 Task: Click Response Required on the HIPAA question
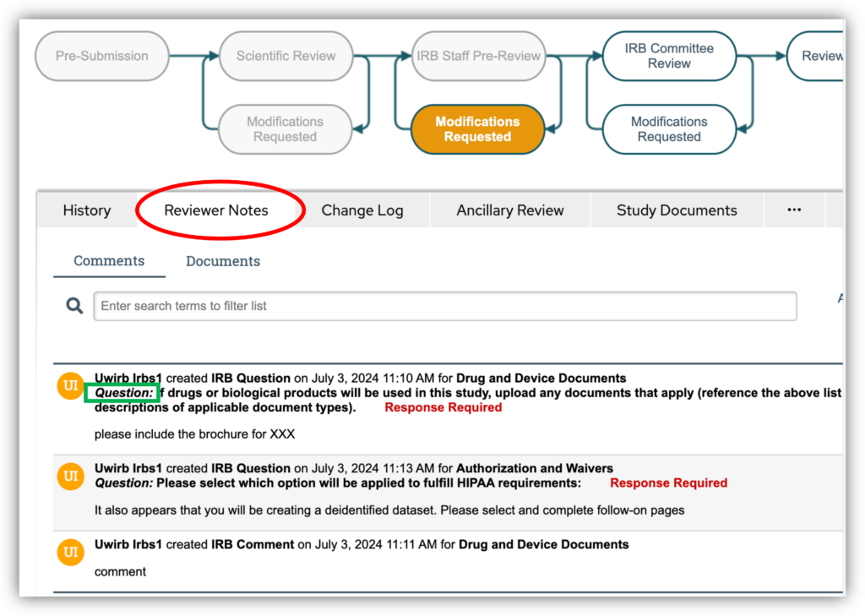tap(668, 482)
